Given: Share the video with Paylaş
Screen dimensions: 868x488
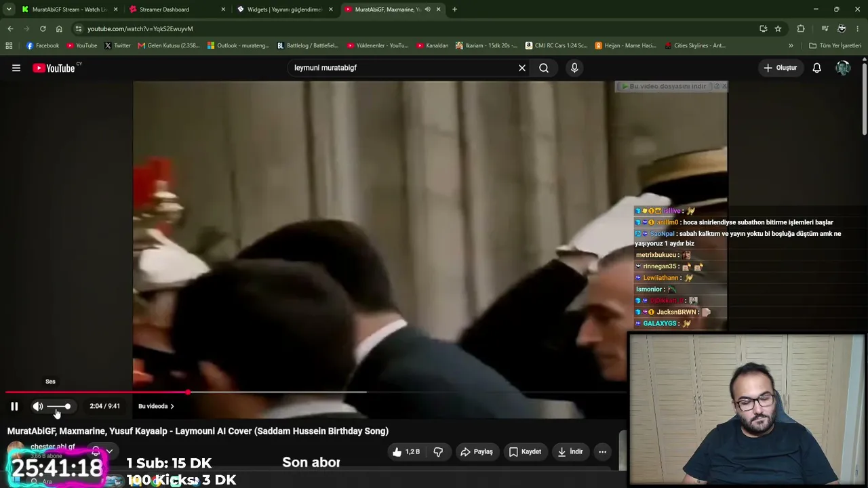Looking at the screenshot, I should pos(476,451).
